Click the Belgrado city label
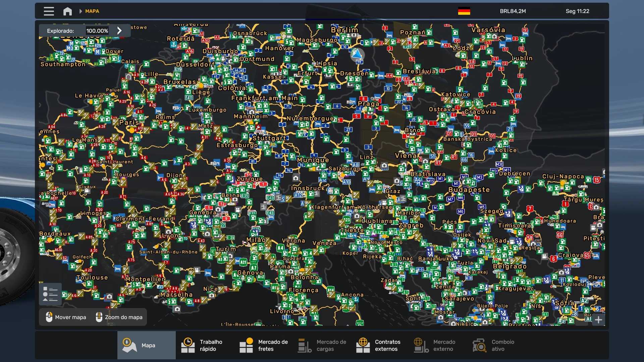Image resolution: width=644 pixels, height=362 pixels. [x=509, y=266]
